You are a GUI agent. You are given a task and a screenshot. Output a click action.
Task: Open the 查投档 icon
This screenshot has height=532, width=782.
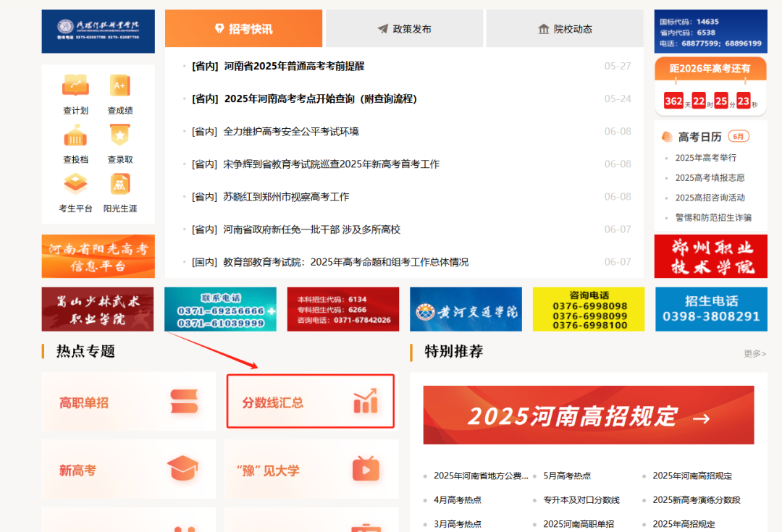point(75,135)
